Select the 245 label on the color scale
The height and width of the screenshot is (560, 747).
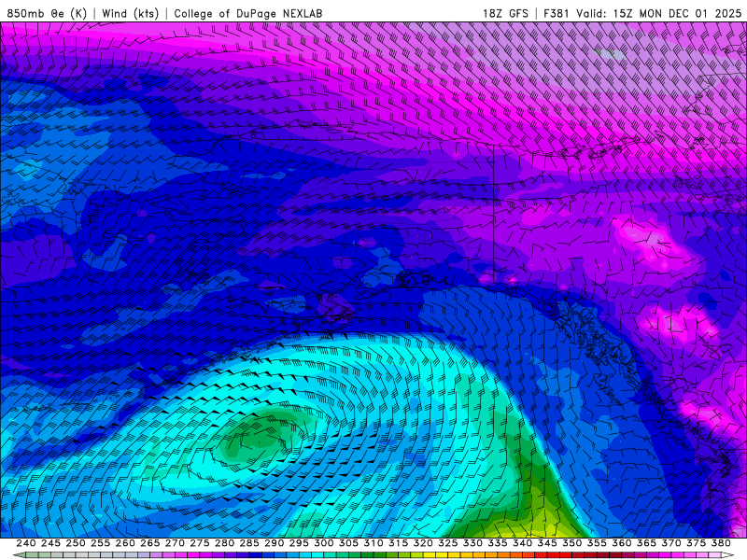tap(50, 543)
